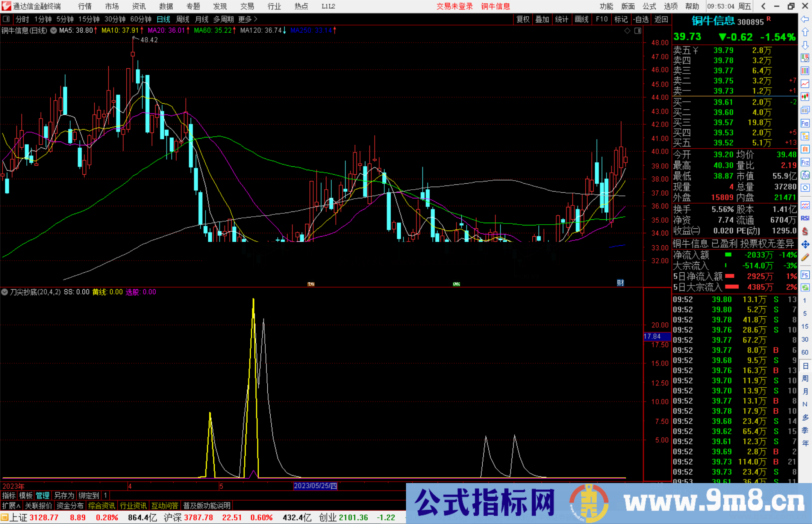Select the pencil drawing tool icon
812x524 pixels.
pyautogui.click(x=805, y=256)
